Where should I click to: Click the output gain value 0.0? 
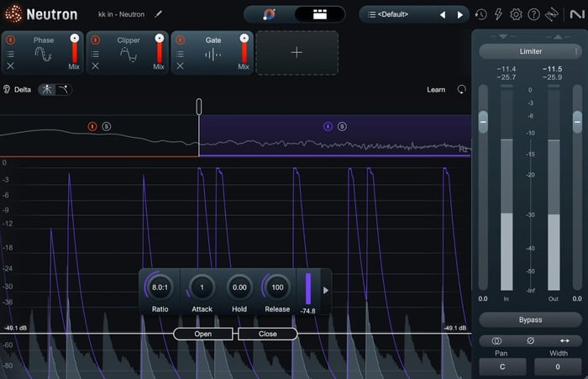pyautogui.click(x=577, y=298)
